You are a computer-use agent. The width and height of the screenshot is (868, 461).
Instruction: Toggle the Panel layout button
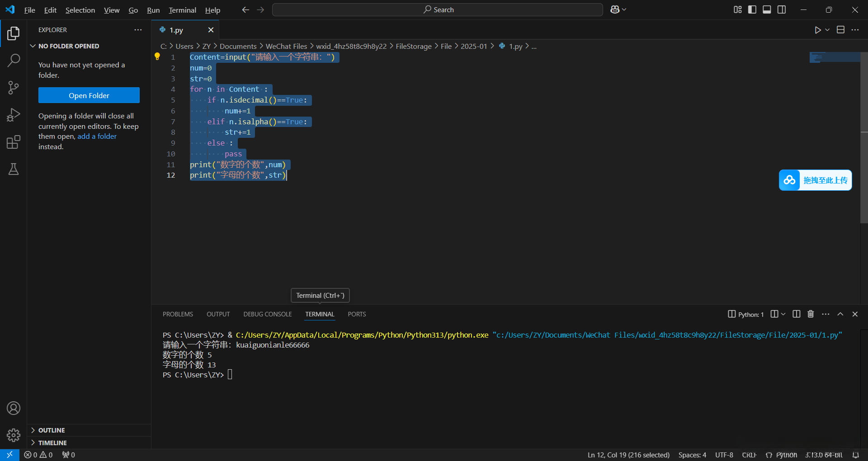pos(767,9)
